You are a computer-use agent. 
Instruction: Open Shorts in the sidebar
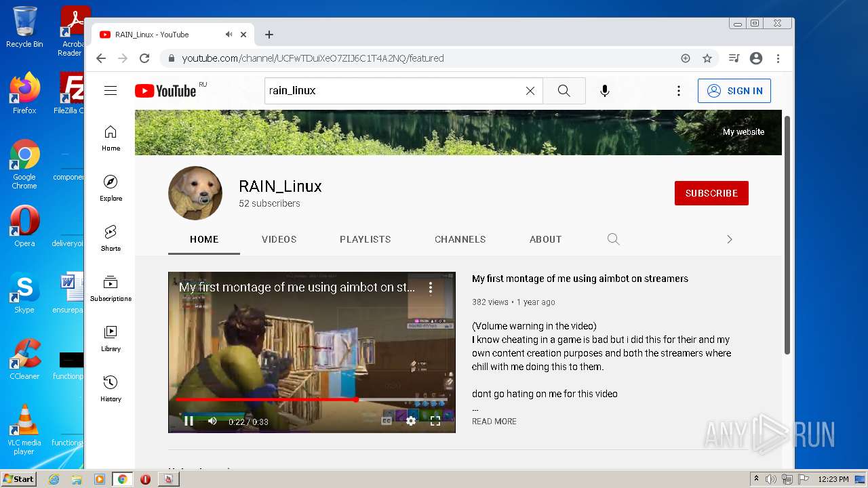point(111,239)
